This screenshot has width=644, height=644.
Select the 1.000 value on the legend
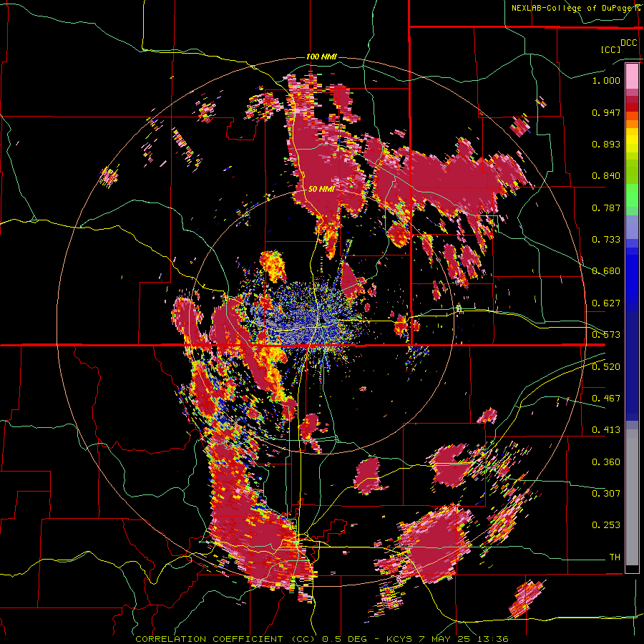(x=606, y=80)
